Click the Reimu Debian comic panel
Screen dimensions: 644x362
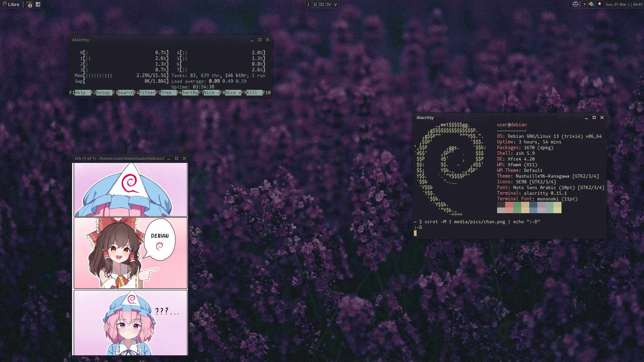tap(130, 253)
